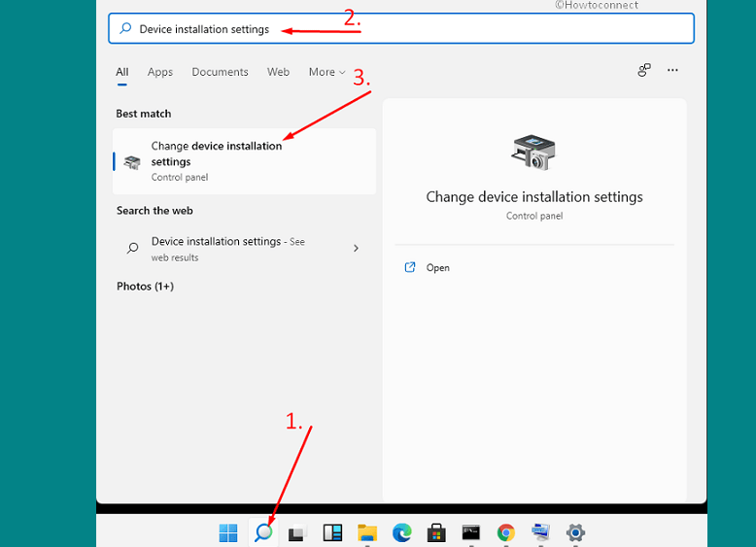Click the magnifier icon in search box

125,28
